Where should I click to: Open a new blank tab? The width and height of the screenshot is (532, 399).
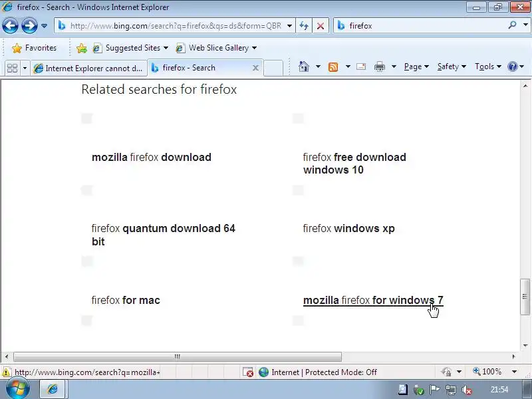pyautogui.click(x=273, y=68)
